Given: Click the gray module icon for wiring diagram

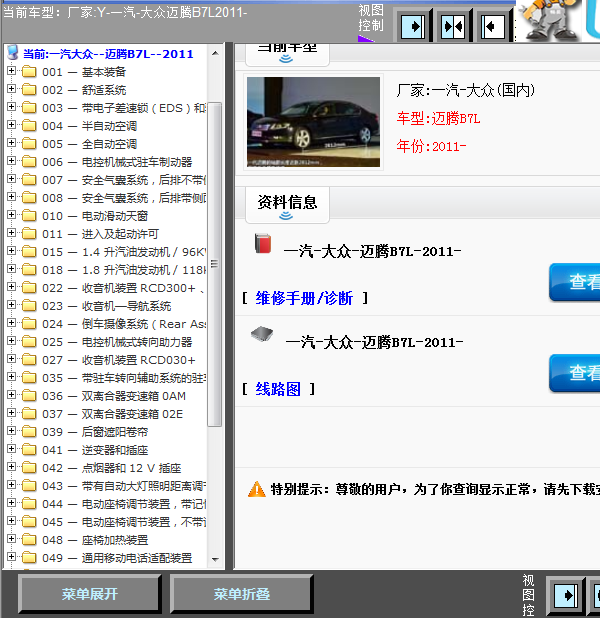Looking at the screenshot, I should (262, 334).
